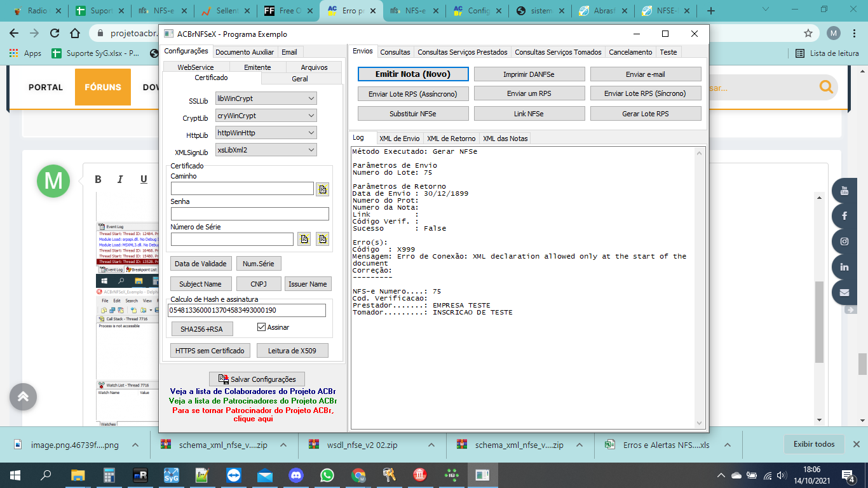The height and width of the screenshot is (488, 868).
Task: Click the LinkedIn icon in browser sidebar
Action: [x=844, y=267]
